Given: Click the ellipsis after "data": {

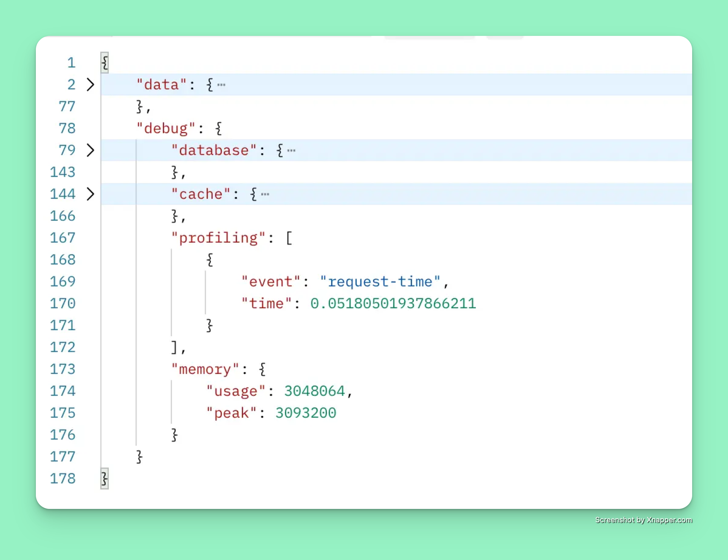Looking at the screenshot, I should click(221, 85).
